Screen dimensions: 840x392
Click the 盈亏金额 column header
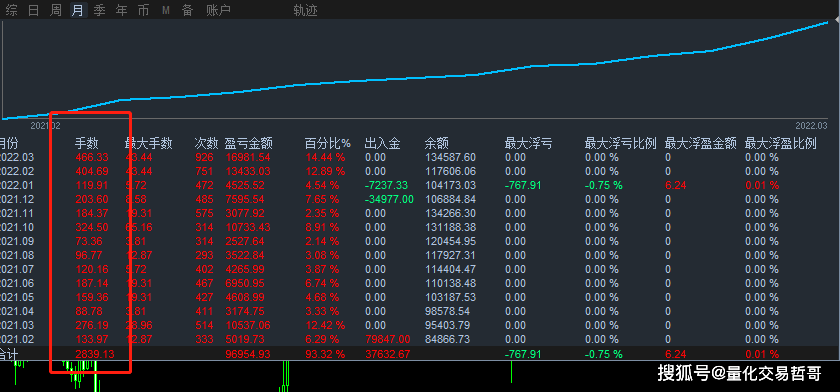coord(249,144)
